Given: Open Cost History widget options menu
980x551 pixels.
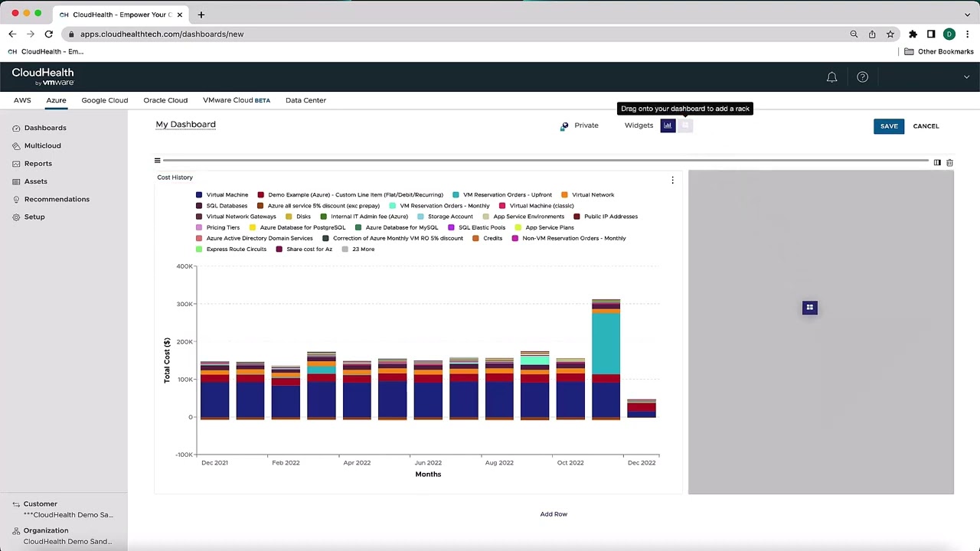Looking at the screenshot, I should (x=672, y=180).
